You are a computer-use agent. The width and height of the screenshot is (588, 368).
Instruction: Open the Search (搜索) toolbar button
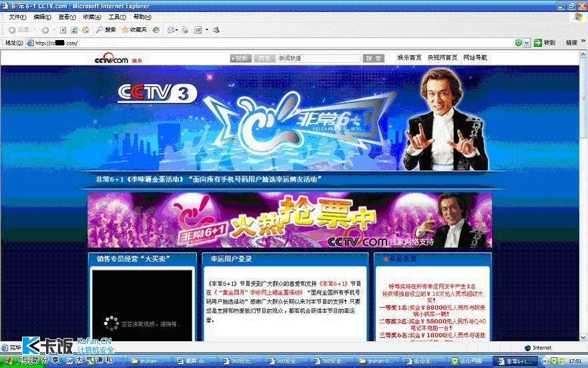(x=105, y=29)
